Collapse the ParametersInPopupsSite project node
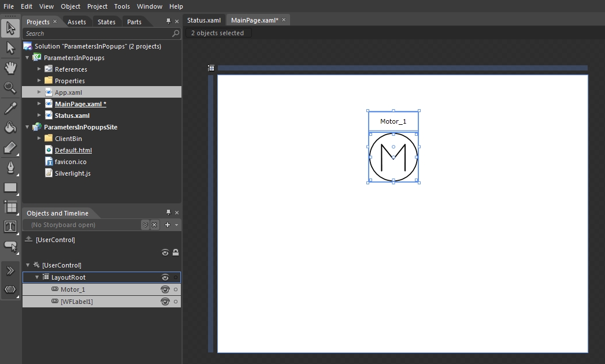This screenshot has height=364, width=605. coord(27,127)
